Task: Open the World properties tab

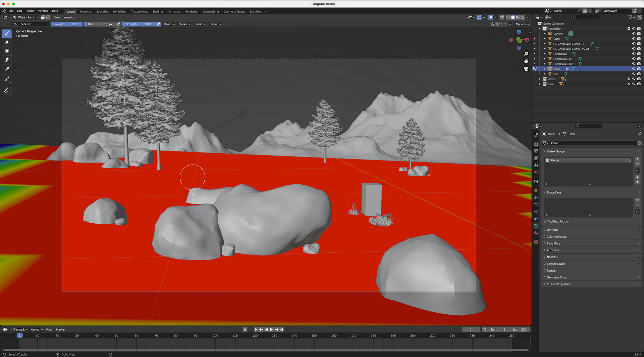Action: point(536,172)
